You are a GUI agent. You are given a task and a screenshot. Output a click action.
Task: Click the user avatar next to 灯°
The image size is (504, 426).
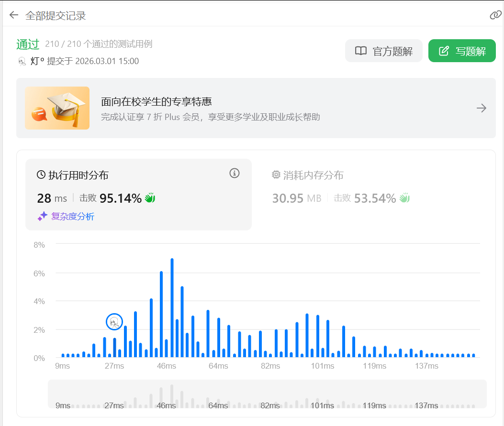click(x=22, y=61)
